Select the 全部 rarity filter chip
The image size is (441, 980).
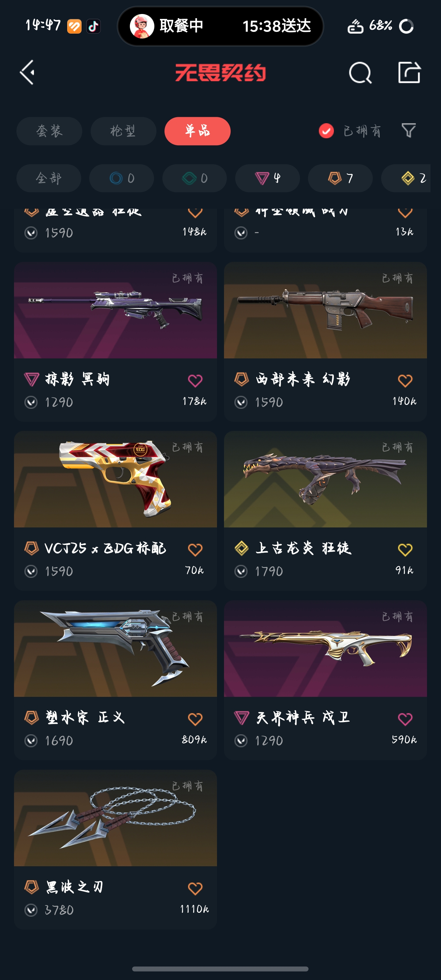(x=49, y=178)
